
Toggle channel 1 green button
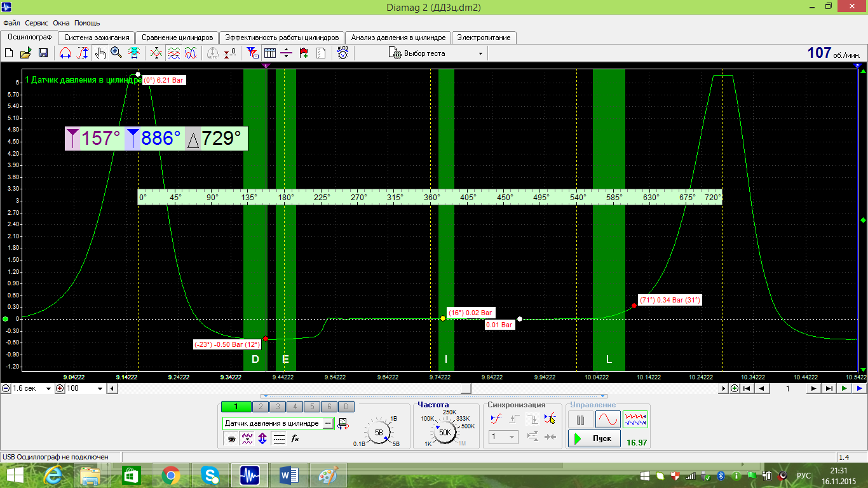pos(235,407)
